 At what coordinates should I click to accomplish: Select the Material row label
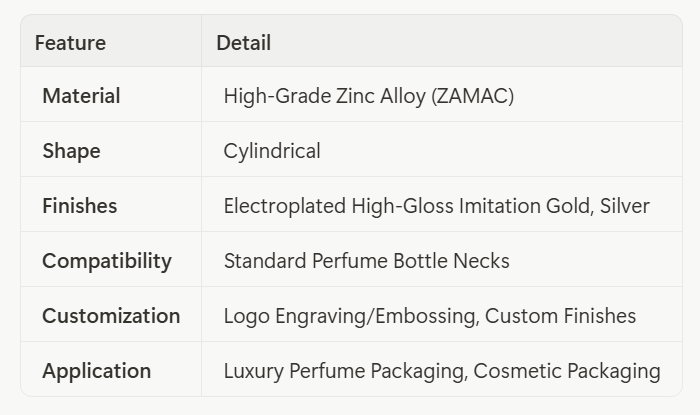pyautogui.click(x=81, y=96)
